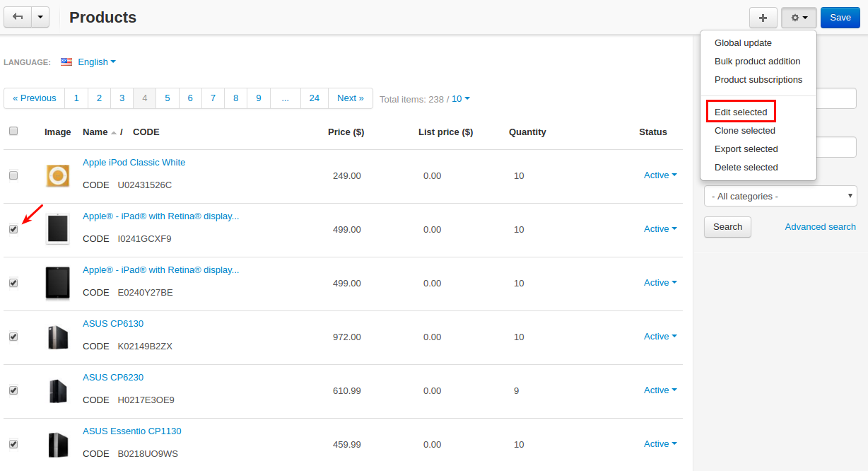Select Product subscriptions menu item

[x=758, y=80]
